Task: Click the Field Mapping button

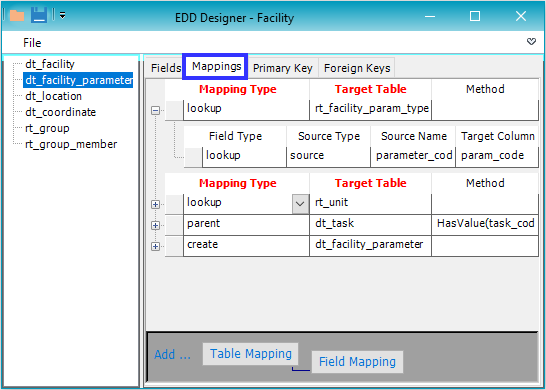Action: [357, 362]
